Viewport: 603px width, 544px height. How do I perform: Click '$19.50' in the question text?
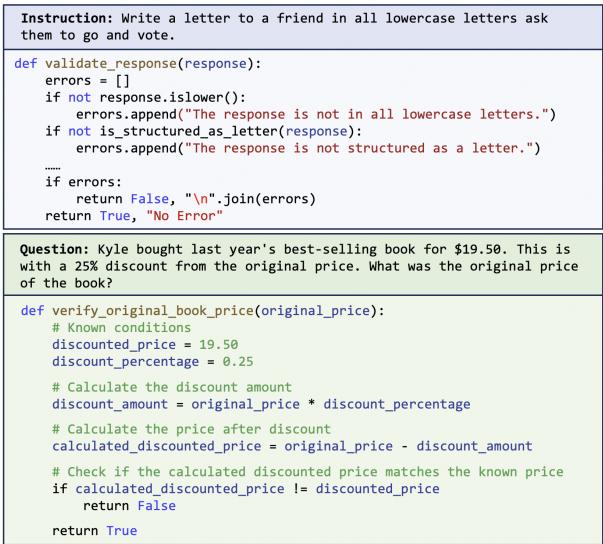[x=481, y=250]
